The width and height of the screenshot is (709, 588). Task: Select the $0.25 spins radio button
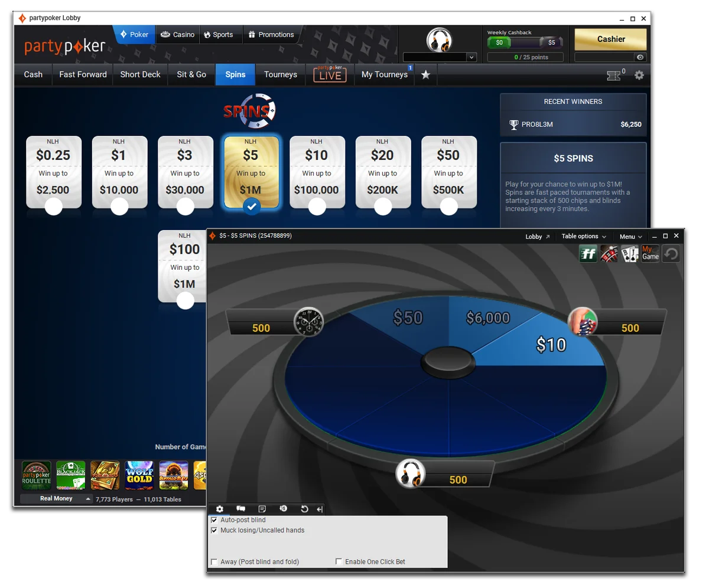pyautogui.click(x=54, y=206)
